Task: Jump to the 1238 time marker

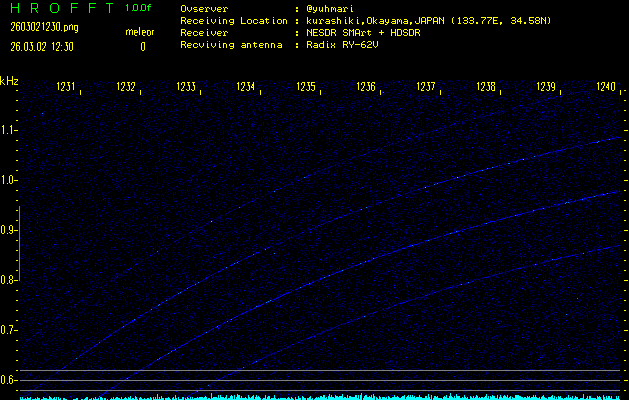Action: click(x=486, y=88)
